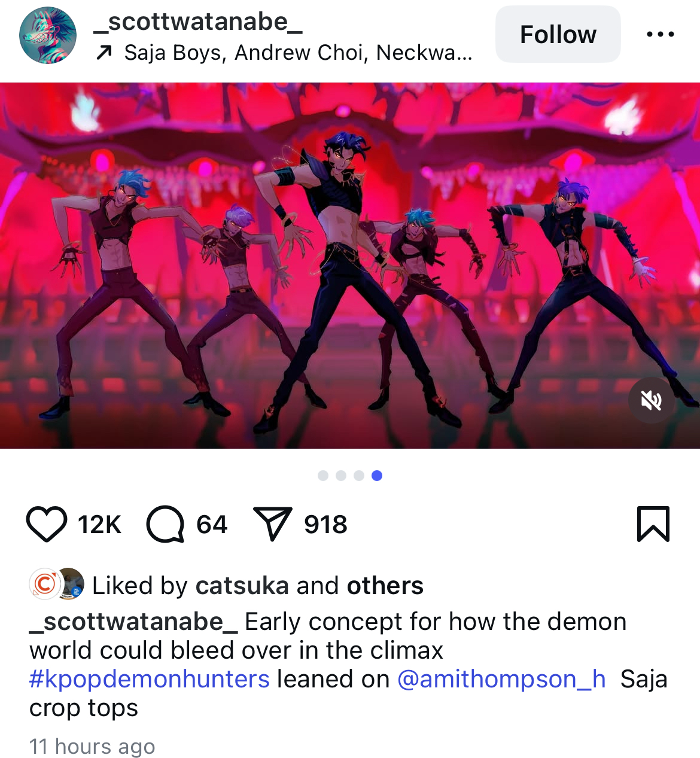700x758 pixels.
Task: Jump to second carousel slide dot
Action: click(x=341, y=476)
